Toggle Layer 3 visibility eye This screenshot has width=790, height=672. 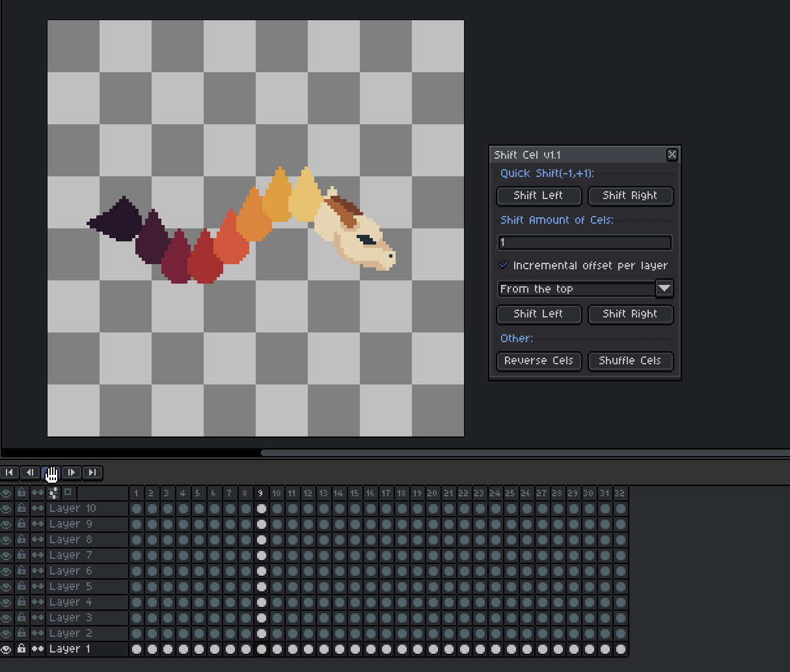coord(7,618)
